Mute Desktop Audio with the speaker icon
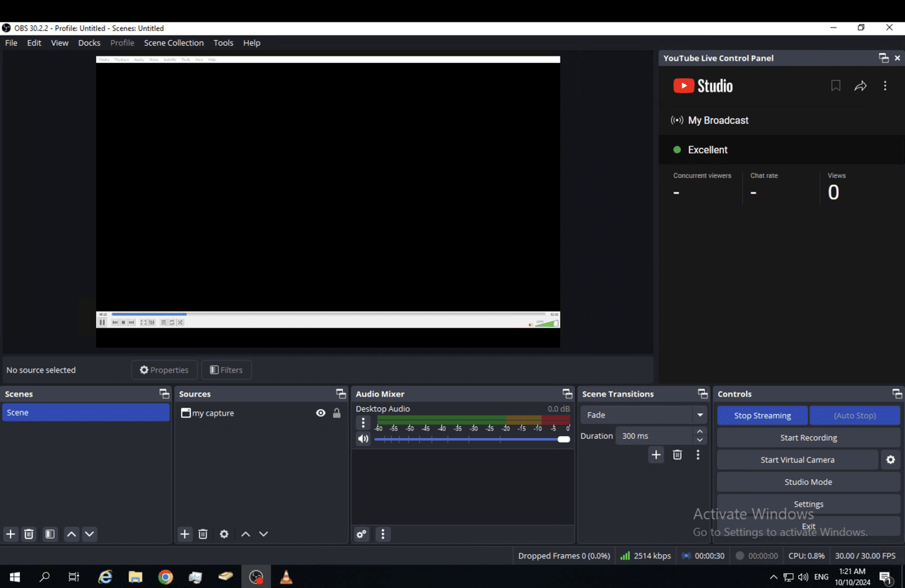The image size is (905, 588). (x=363, y=438)
